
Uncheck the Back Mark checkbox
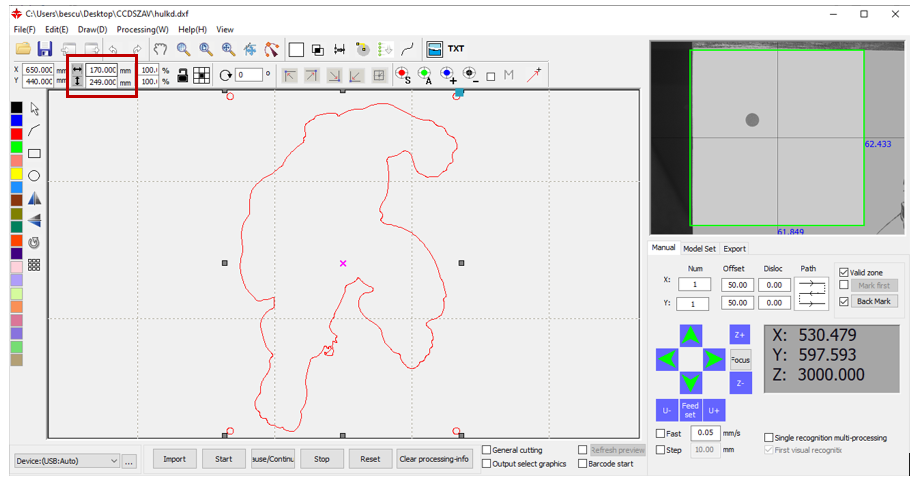[844, 301]
